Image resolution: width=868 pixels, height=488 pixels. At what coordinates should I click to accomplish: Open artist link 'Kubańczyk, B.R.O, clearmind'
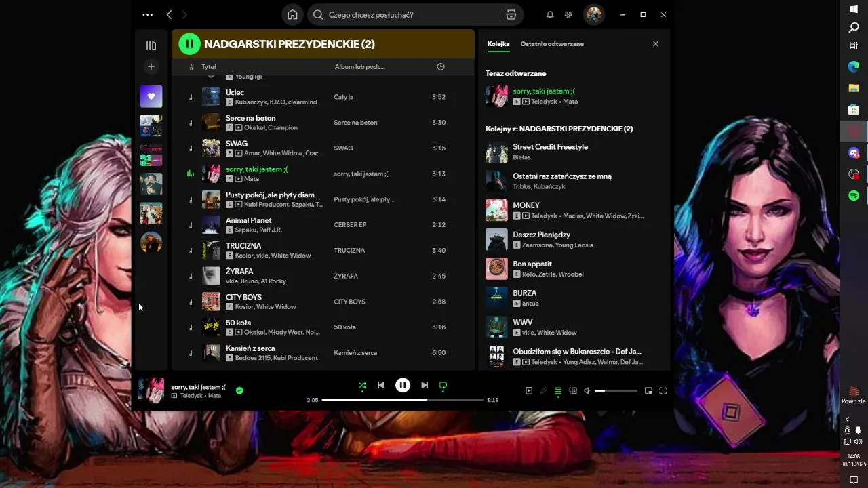tap(276, 102)
